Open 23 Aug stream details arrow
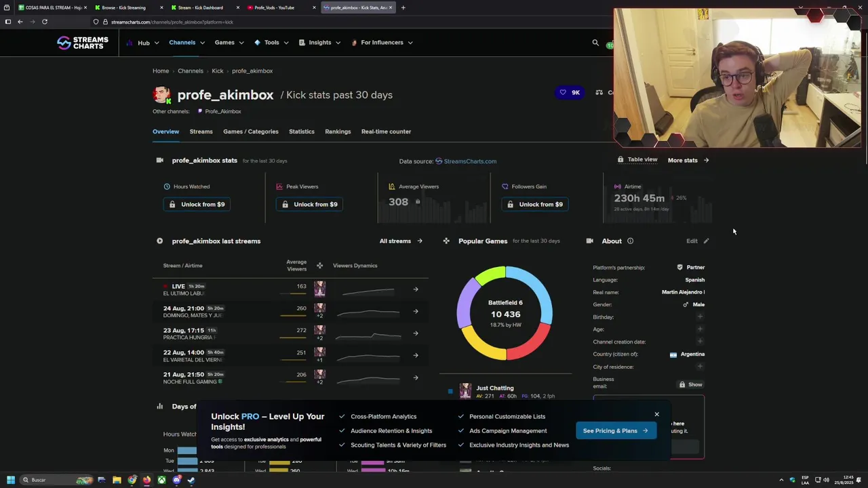 click(x=416, y=333)
